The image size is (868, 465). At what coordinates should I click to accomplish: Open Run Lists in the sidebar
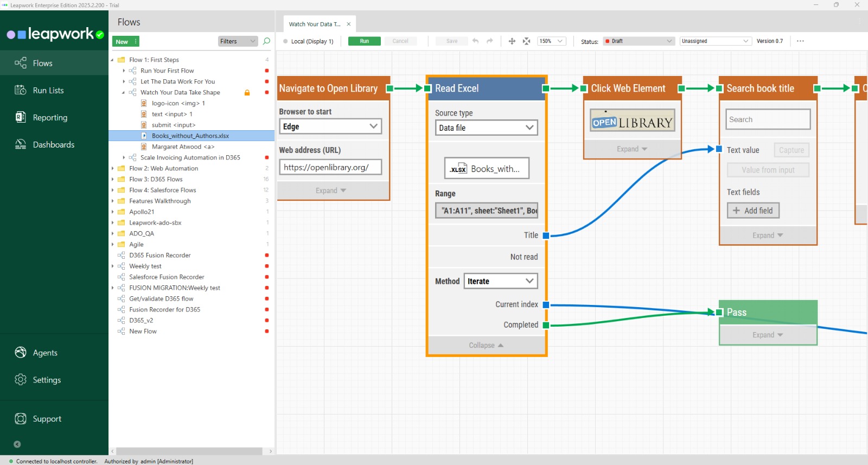pyautogui.click(x=48, y=91)
